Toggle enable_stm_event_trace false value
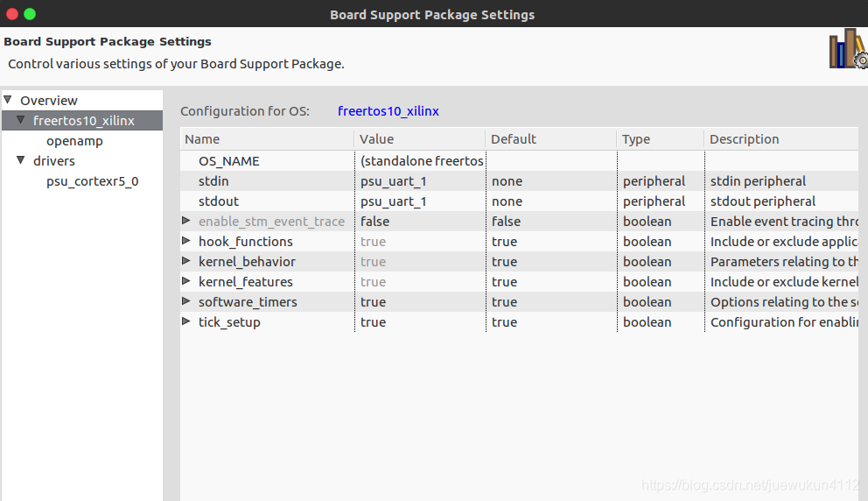The height and width of the screenshot is (501, 868). pyautogui.click(x=420, y=221)
